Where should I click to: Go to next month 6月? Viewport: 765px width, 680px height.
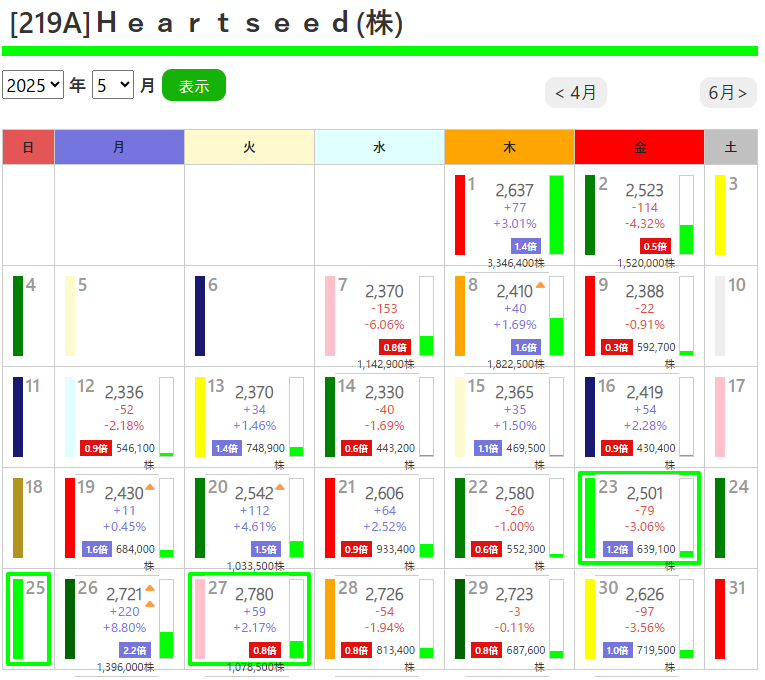point(727,93)
